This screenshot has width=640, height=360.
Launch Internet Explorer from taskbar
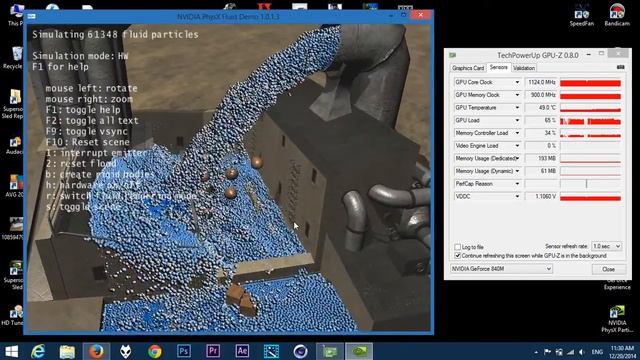click(38, 351)
